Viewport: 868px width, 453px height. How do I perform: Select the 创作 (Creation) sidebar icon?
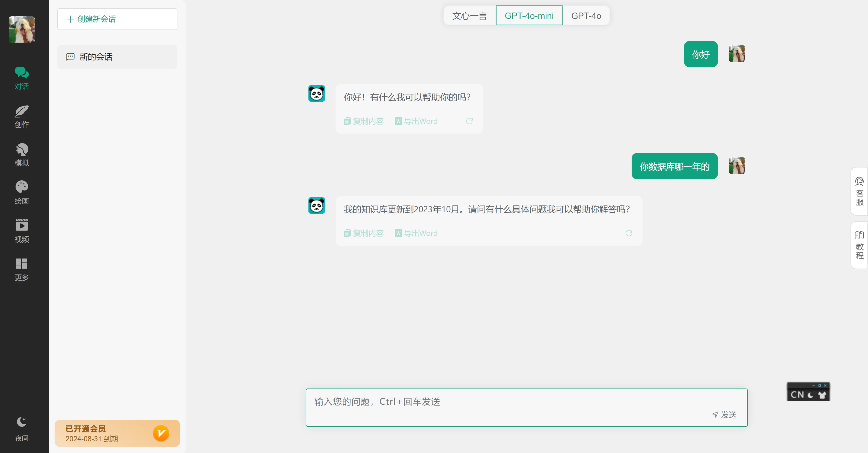click(22, 117)
